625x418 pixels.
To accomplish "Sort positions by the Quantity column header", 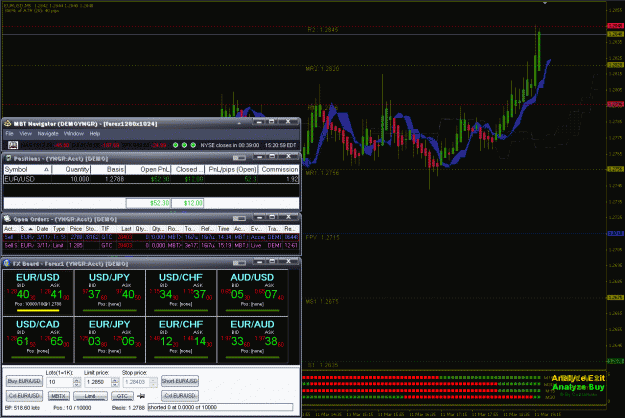I will click(x=71, y=170).
